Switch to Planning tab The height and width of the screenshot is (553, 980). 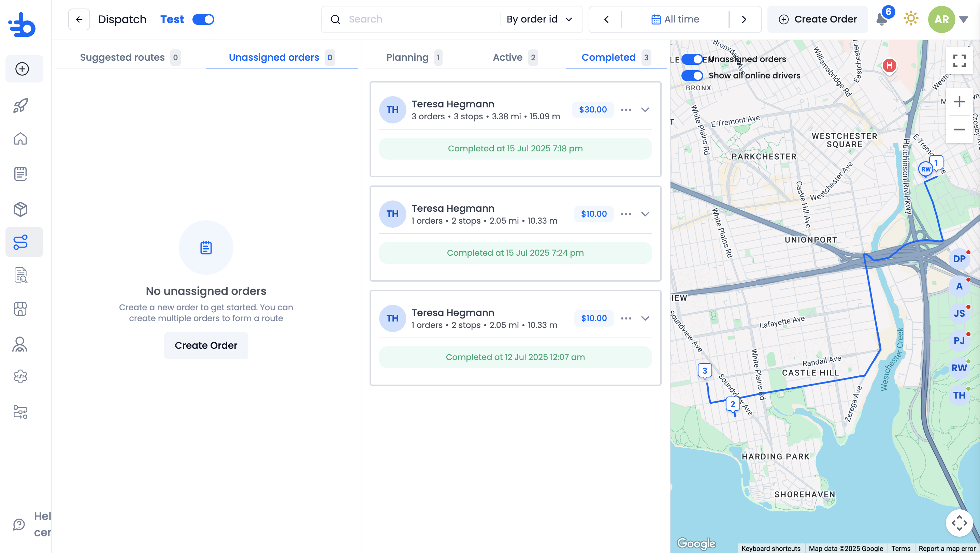click(414, 57)
